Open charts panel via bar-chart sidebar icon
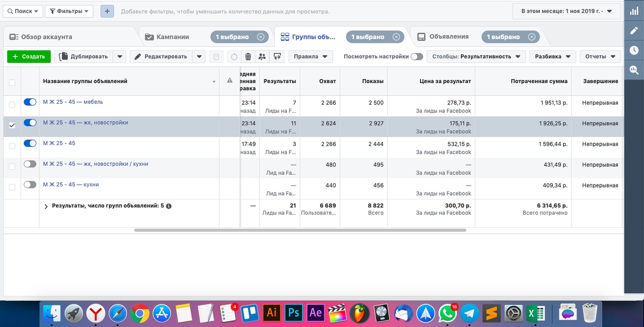 (x=634, y=11)
